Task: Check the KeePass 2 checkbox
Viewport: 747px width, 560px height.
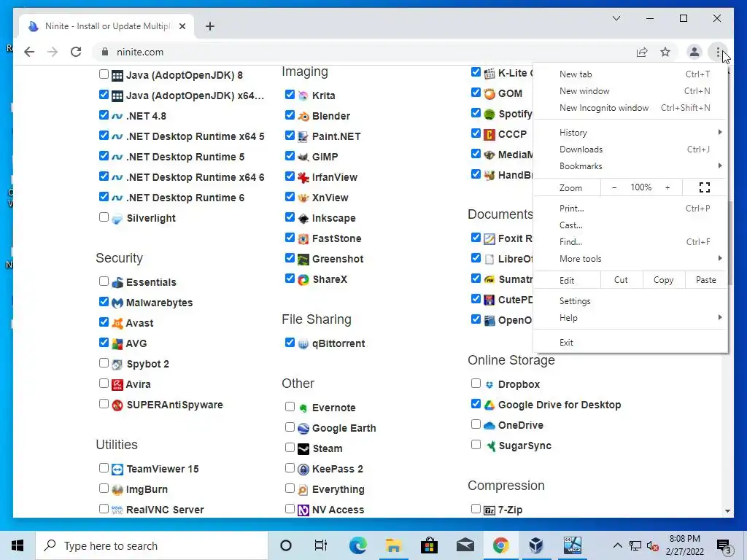Action: [290, 467]
